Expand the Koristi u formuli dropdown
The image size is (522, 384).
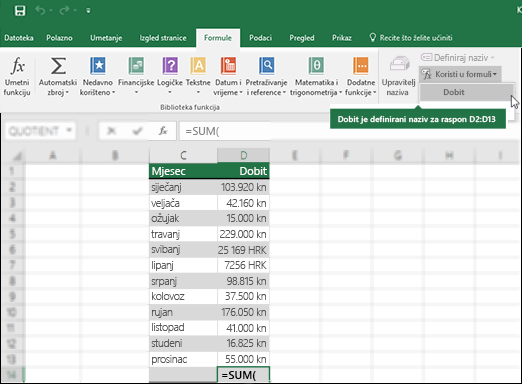460,74
